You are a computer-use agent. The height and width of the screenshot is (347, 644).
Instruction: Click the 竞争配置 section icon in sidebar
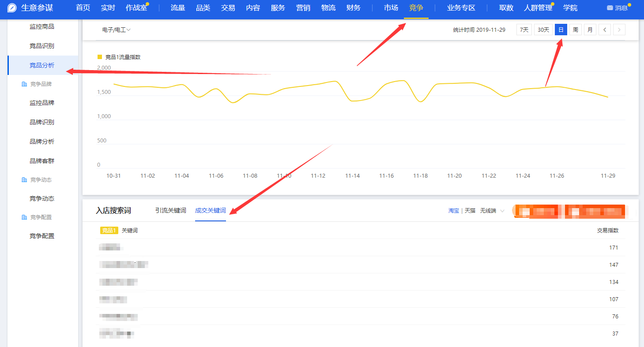(x=24, y=217)
